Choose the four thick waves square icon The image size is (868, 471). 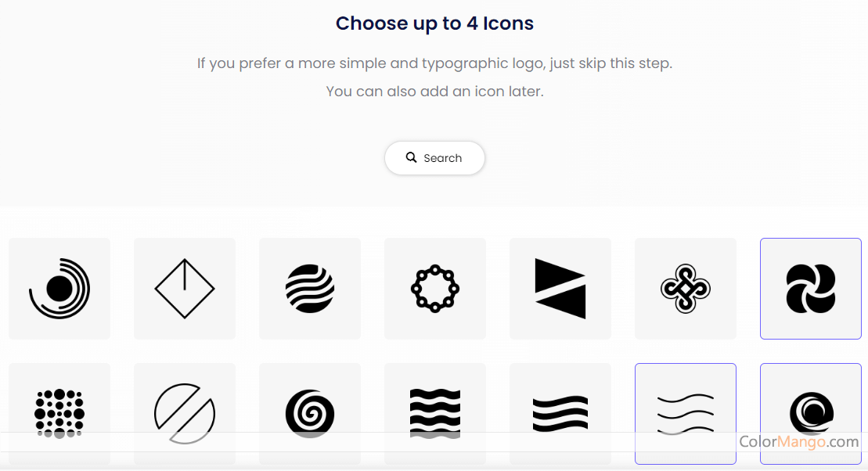click(x=435, y=412)
